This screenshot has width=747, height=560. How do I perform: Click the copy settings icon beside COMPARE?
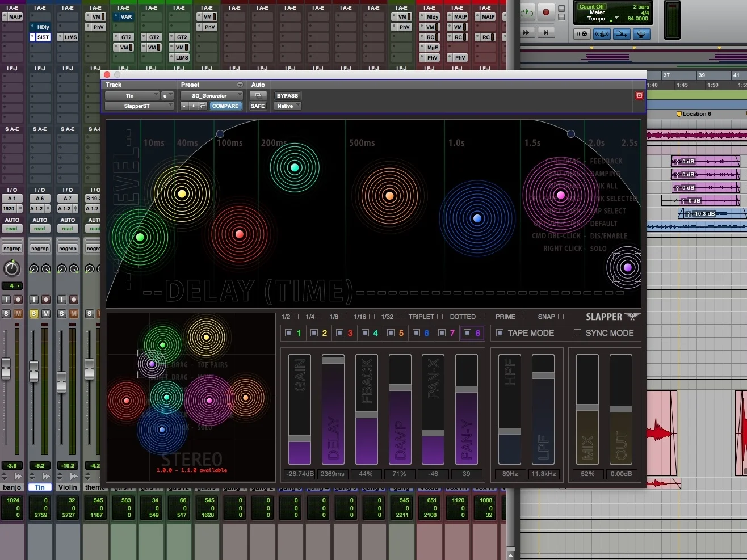[202, 106]
